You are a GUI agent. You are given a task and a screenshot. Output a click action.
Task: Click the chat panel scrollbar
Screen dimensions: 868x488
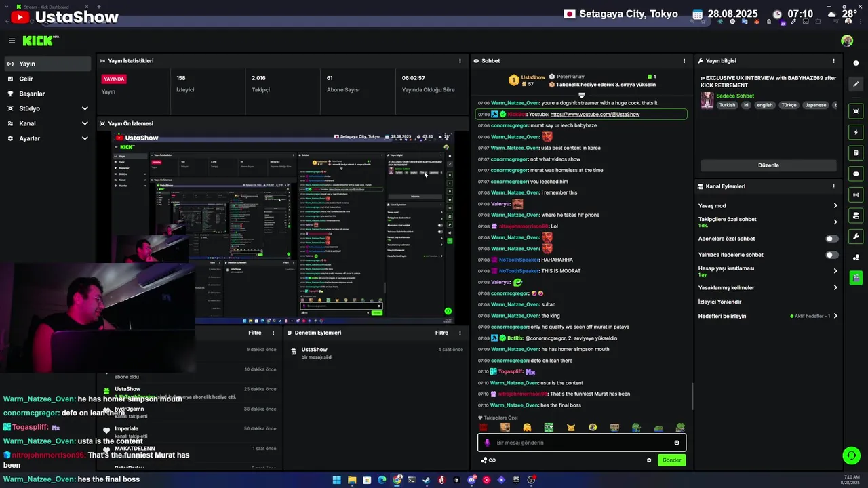(692, 396)
